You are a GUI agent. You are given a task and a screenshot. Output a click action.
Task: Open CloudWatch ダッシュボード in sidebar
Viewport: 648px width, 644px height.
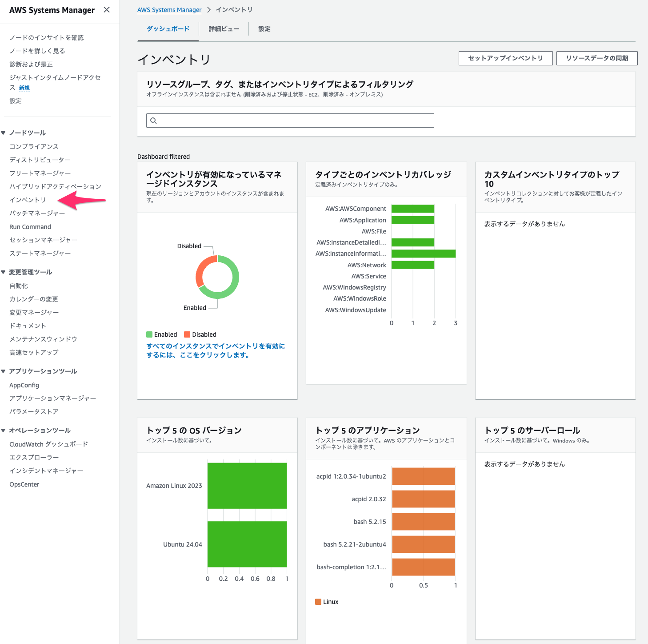(x=49, y=444)
